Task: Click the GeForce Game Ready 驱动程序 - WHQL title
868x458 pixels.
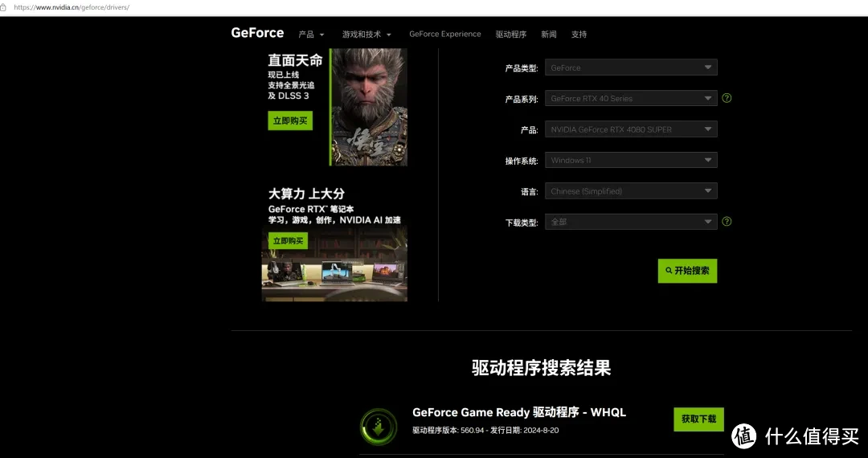Action: click(x=519, y=413)
